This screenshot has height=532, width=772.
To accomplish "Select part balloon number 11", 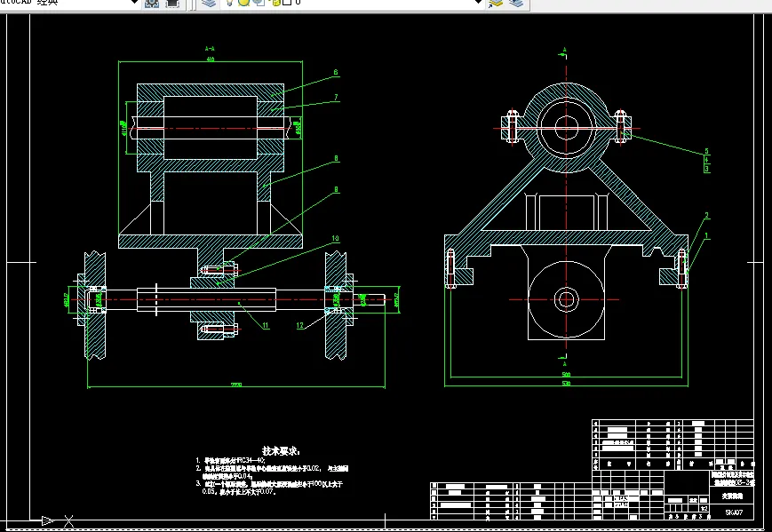I will click(x=266, y=325).
